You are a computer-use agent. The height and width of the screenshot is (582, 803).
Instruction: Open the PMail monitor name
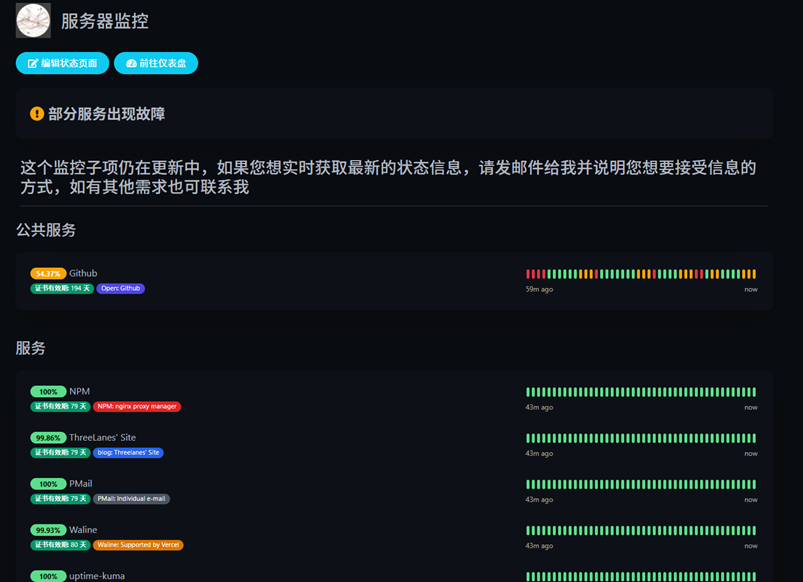point(81,484)
